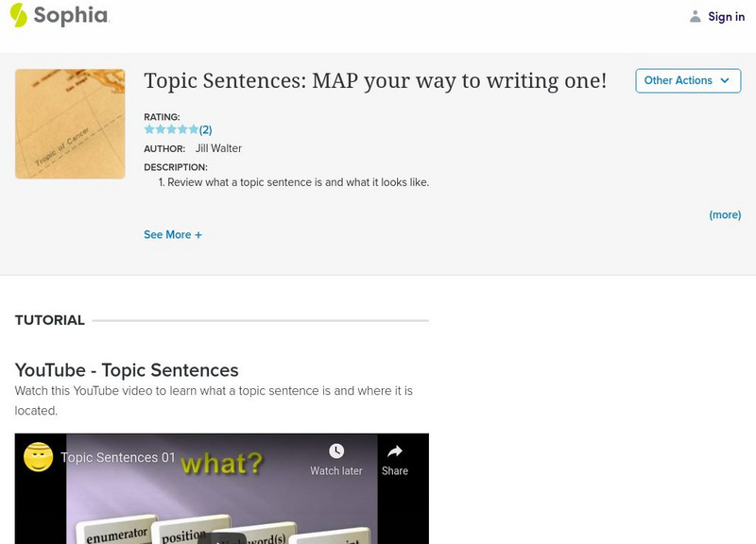Click the "YouTube - Topic Sentences" heading
The width and height of the screenshot is (756, 544).
click(127, 370)
